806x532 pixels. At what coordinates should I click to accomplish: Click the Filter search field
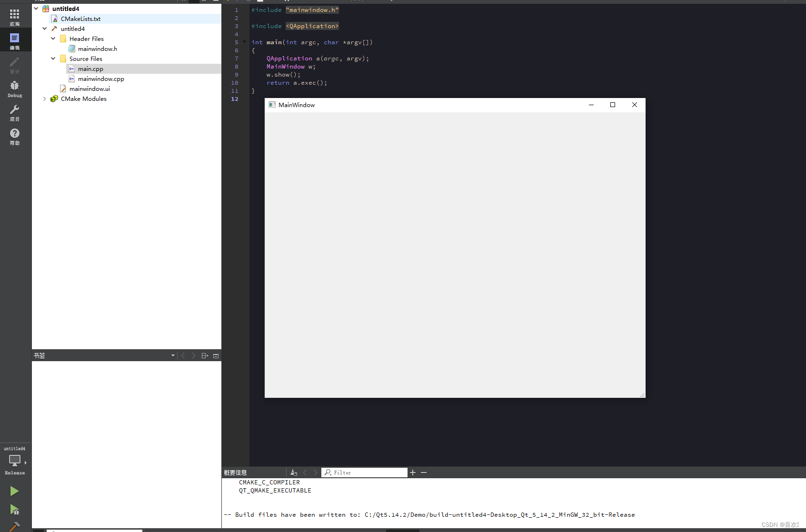[364, 472]
